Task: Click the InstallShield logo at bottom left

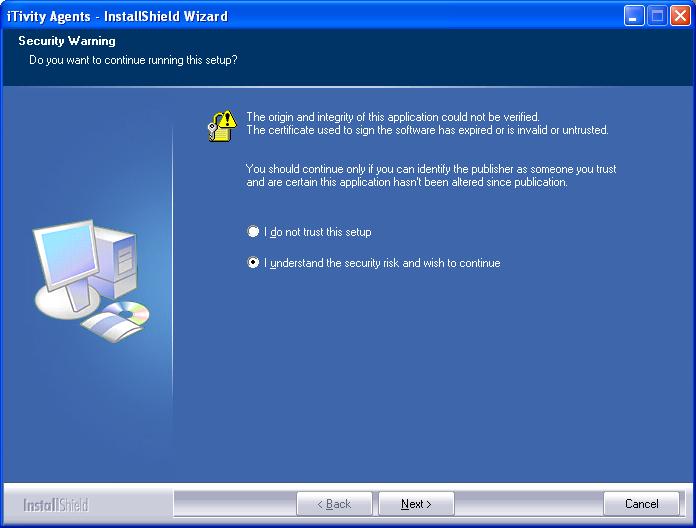Action: 56,505
